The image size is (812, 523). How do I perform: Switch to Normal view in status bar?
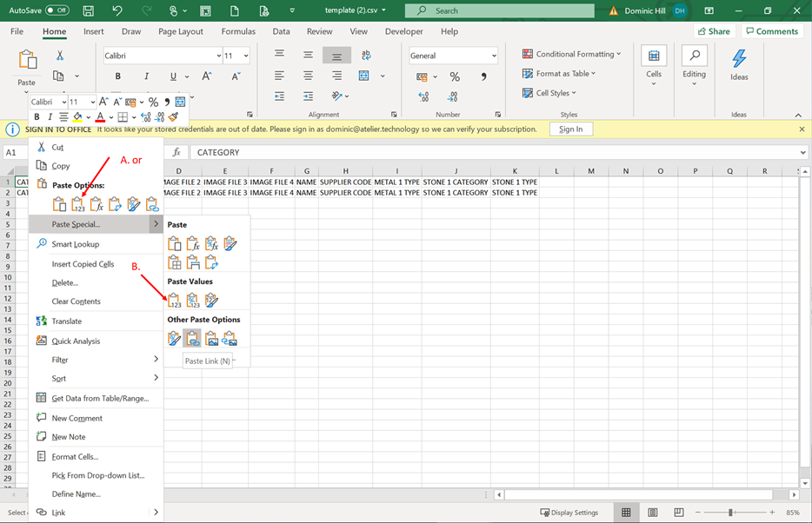(x=626, y=512)
